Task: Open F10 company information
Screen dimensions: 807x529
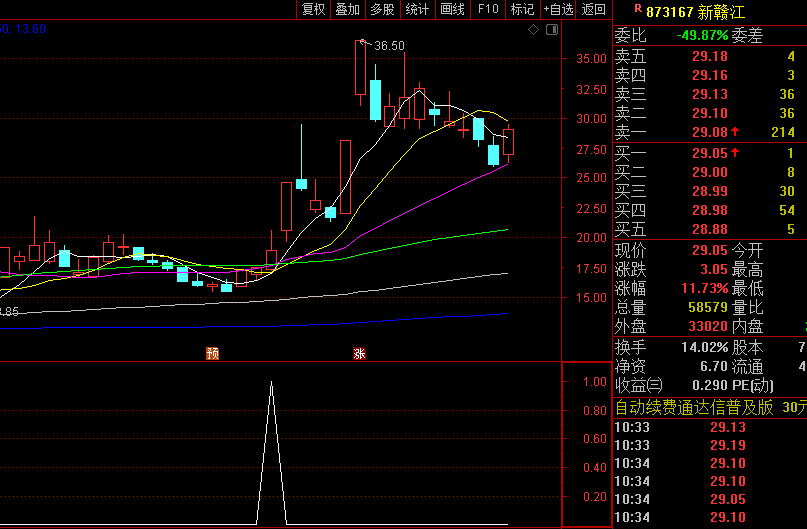Action: tap(488, 9)
